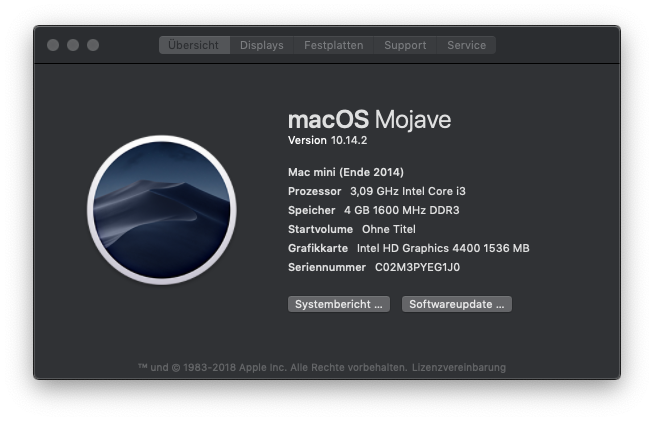Click the rightmost title bar zoom button

93,45
